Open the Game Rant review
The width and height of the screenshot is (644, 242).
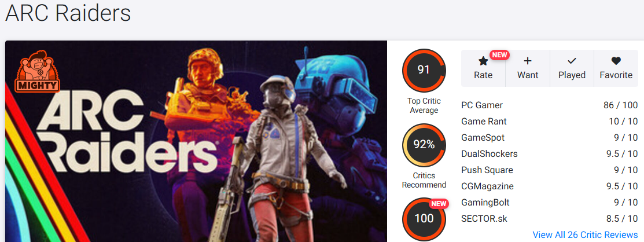coord(484,122)
